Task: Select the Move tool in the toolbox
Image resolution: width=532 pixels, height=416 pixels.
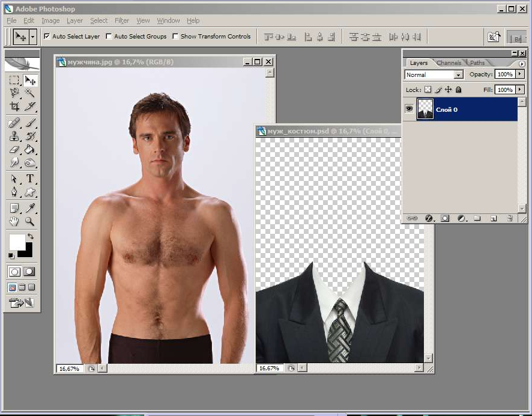Action: (x=30, y=80)
